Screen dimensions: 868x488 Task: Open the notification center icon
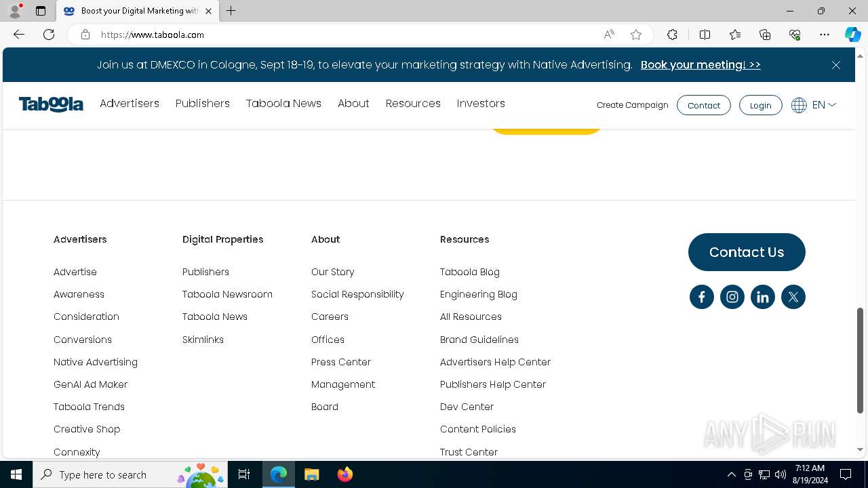(846, 474)
